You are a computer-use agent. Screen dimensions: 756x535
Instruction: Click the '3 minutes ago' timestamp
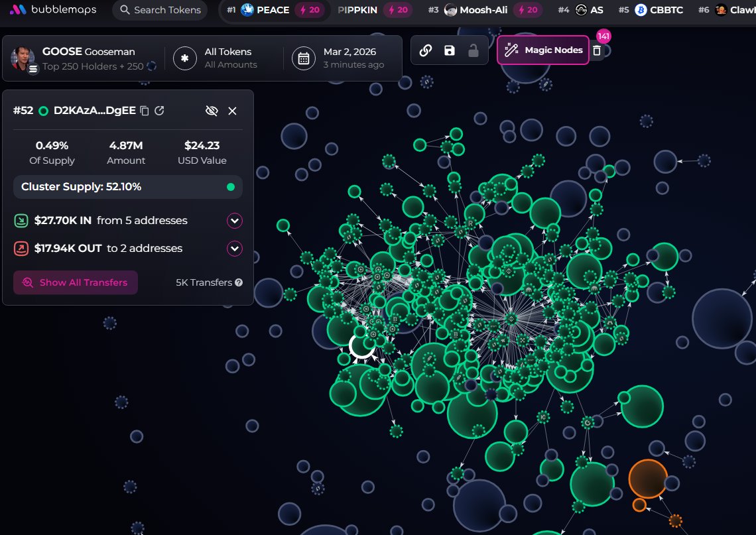pyautogui.click(x=353, y=64)
